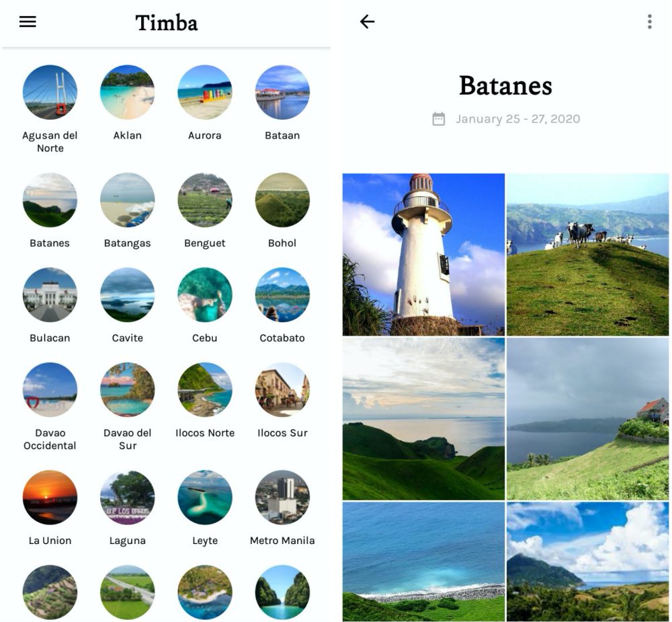Screen dimensions: 672x622
Task: Choose the Ilocos Sur label
Action: tap(282, 433)
